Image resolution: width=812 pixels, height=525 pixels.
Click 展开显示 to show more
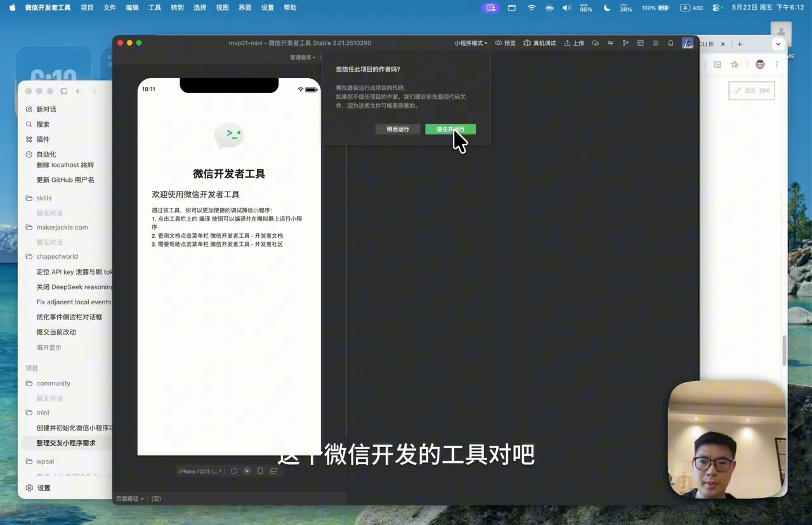click(x=49, y=347)
